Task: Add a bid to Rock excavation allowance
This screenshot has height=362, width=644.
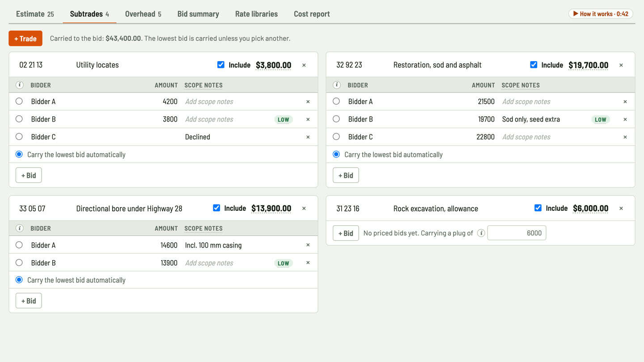Action: 346,233
